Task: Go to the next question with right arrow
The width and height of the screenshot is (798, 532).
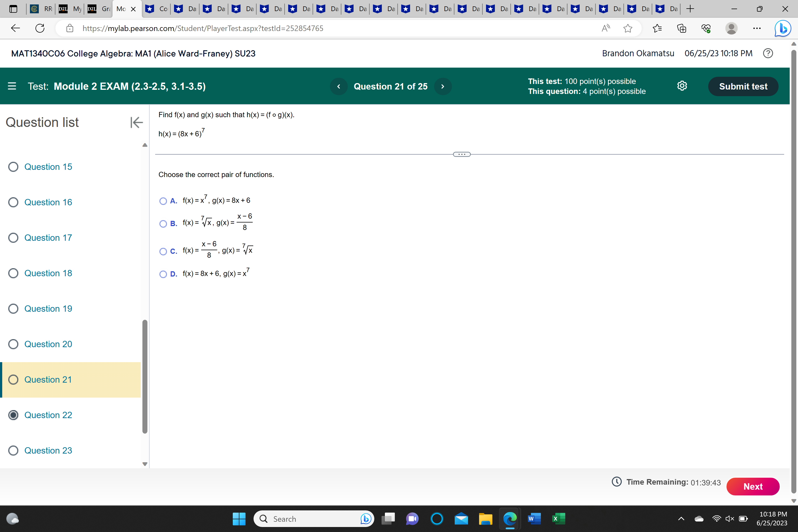Action: tap(443, 86)
